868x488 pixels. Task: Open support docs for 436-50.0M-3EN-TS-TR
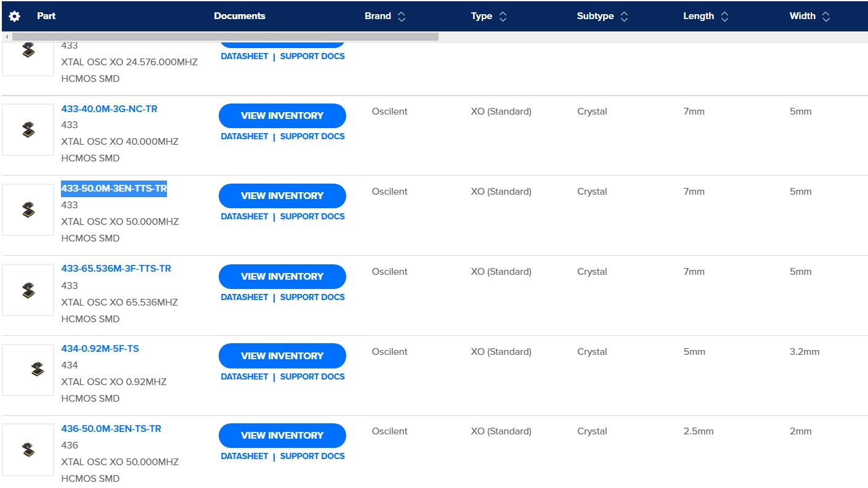click(x=312, y=456)
